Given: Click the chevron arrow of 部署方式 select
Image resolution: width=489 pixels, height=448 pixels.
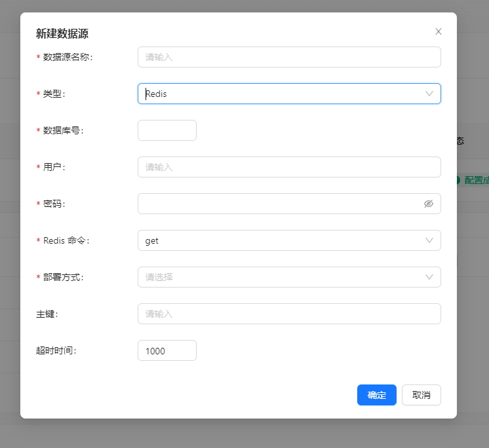Looking at the screenshot, I should pos(429,277).
